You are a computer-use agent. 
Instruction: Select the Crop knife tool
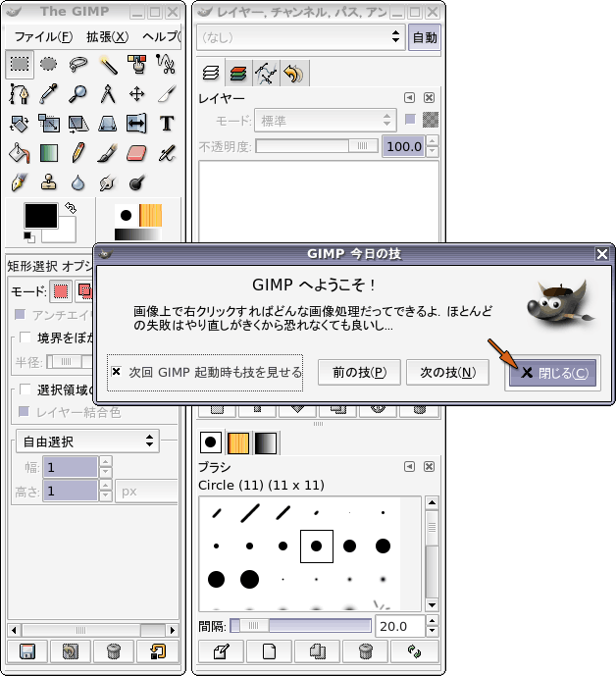[167, 94]
